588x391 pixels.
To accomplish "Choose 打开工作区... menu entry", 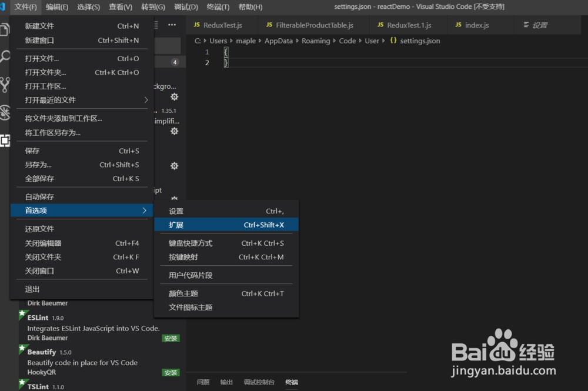I will [x=82, y=86].
